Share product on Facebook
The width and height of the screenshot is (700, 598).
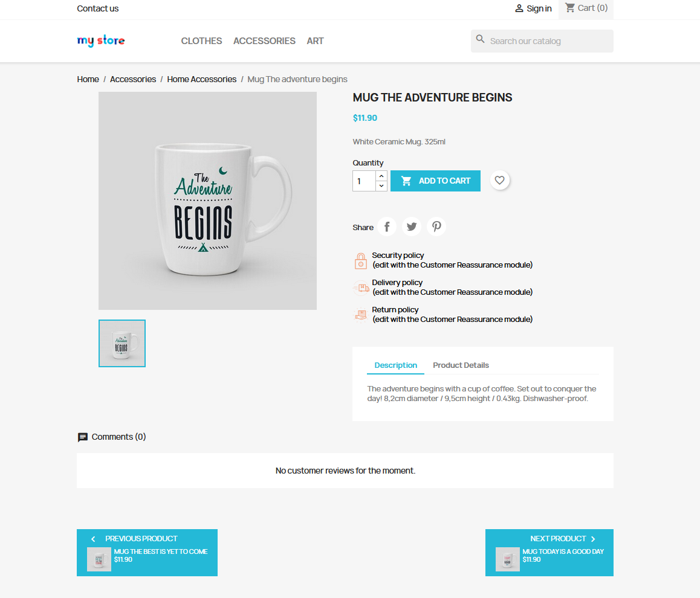coord(387,227)
